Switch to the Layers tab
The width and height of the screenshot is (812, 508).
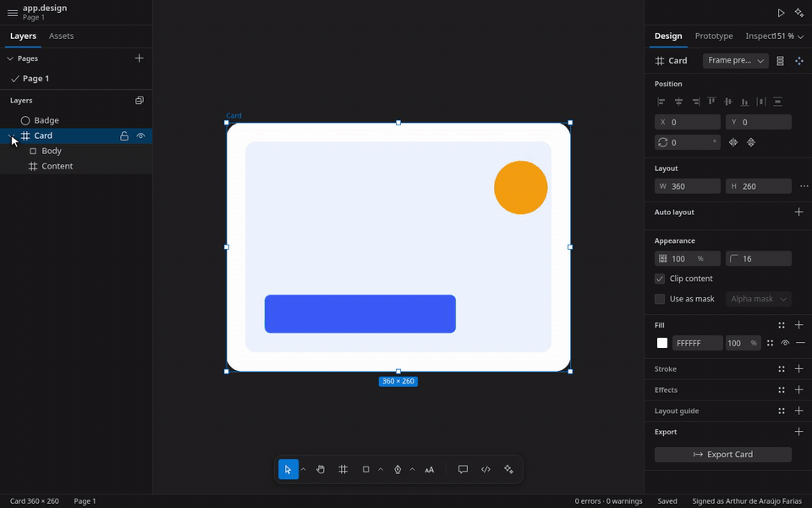[23, 36]
